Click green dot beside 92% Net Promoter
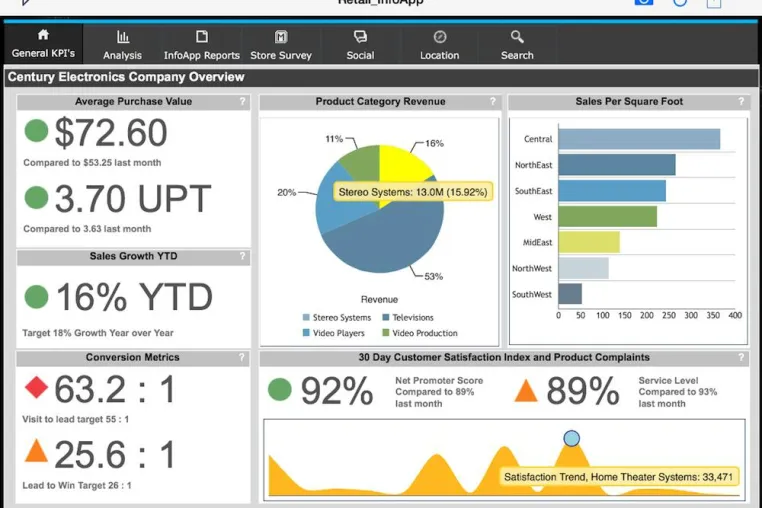This screenshot has height=508, width=762. coord(279,389)
